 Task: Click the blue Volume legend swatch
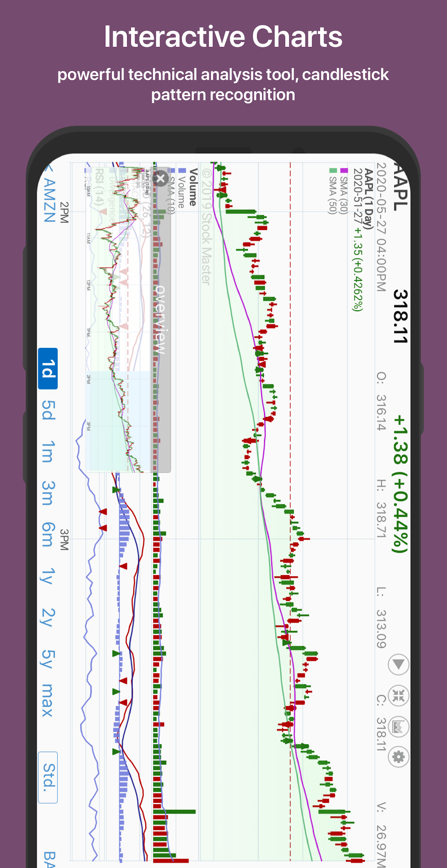[x=182, y=171]
